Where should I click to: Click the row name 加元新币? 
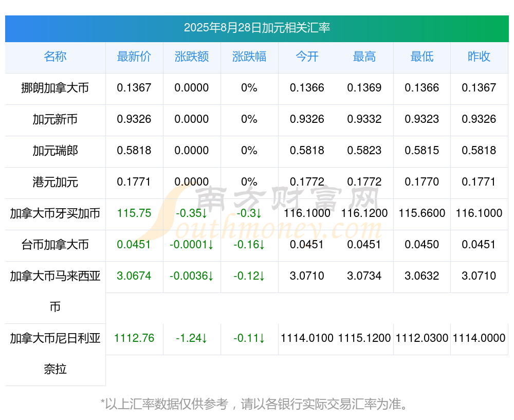[55, 119]
